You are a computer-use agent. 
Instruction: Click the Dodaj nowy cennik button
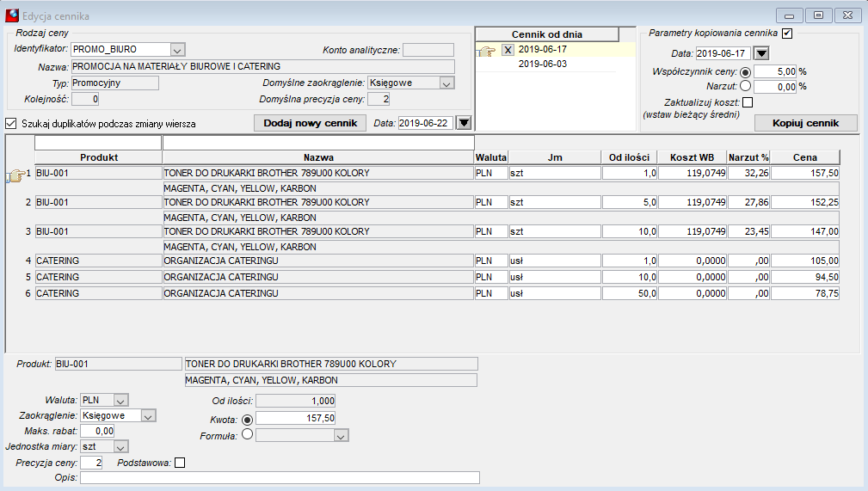(310, 123)
